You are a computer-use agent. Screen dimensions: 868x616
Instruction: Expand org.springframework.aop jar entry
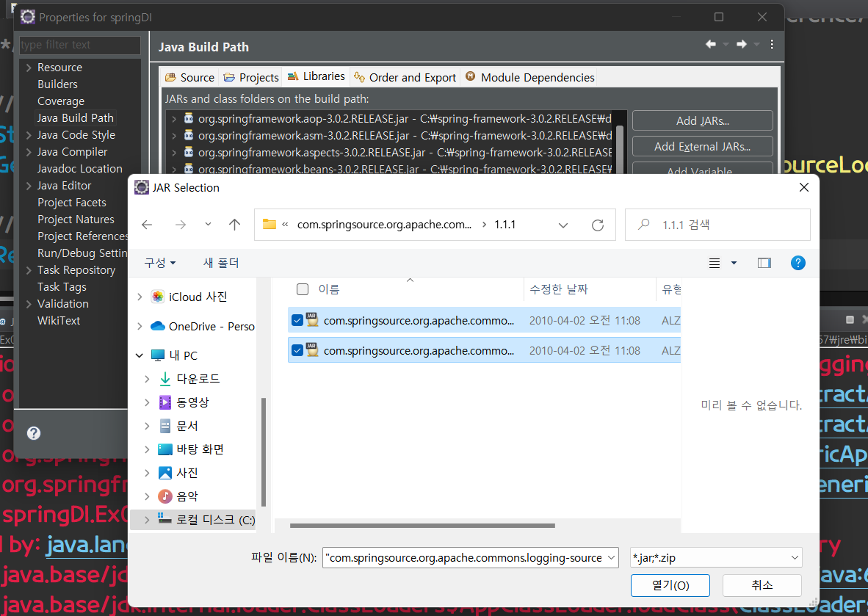coord(174,119)
